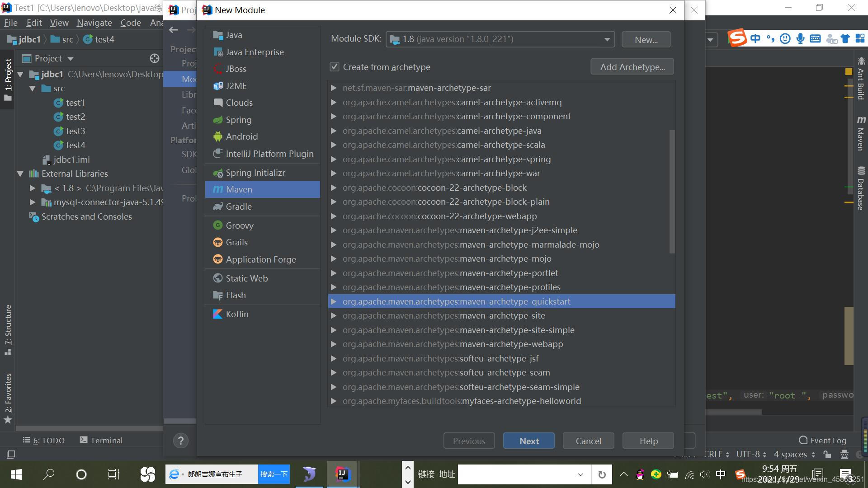Select softeu-archetype-jsf row
This screenshot has height=488, width=868.
(502, 358)
